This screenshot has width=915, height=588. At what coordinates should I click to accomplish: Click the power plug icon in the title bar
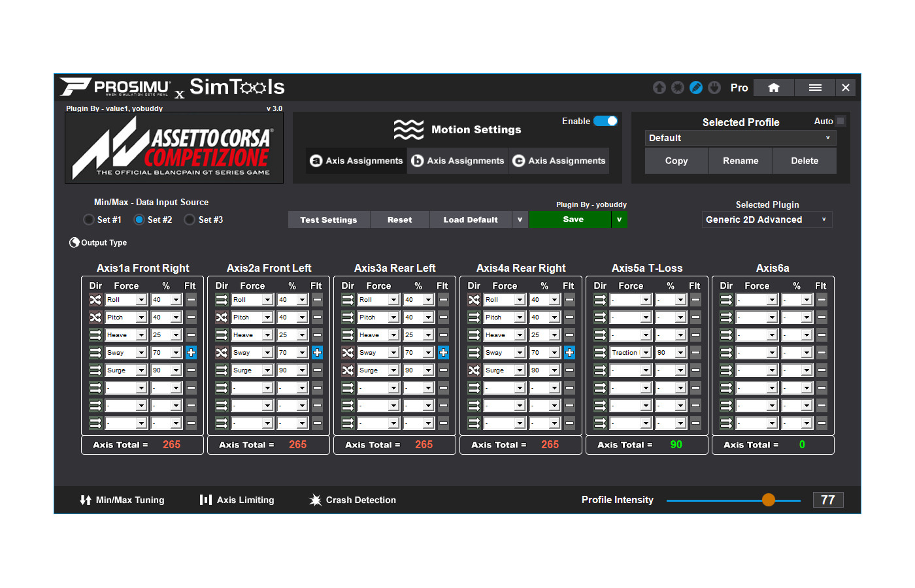pyautogui.click(x=714, y=88)
